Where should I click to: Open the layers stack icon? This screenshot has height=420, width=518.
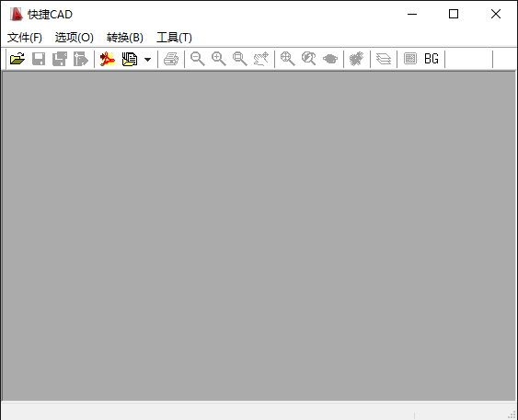(x=384, y=59)
